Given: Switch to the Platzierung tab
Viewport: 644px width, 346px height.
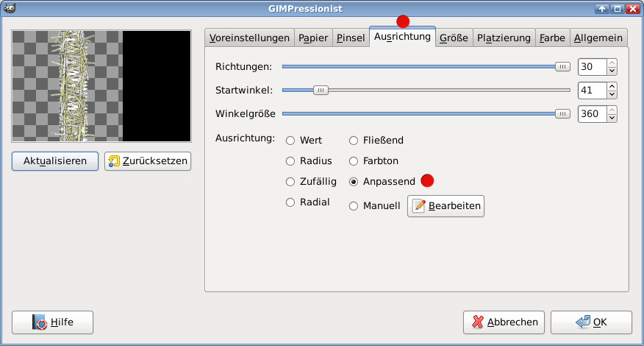Looking at the screenshot, I should (x=504, y=38).
